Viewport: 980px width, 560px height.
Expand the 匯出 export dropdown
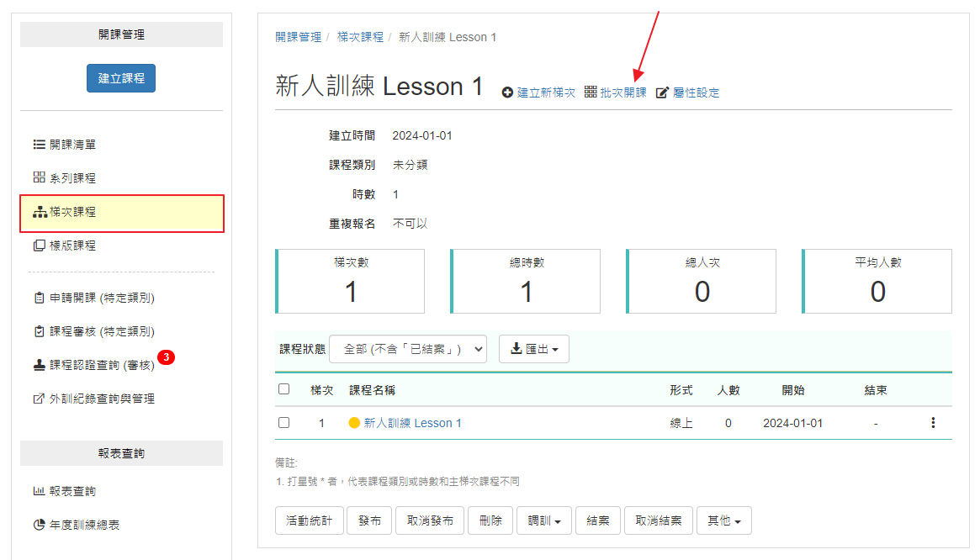(x=534, y=349)
